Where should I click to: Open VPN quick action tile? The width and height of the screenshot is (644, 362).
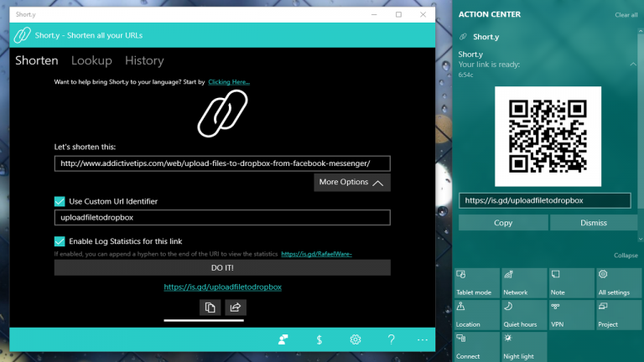point(571,315)
